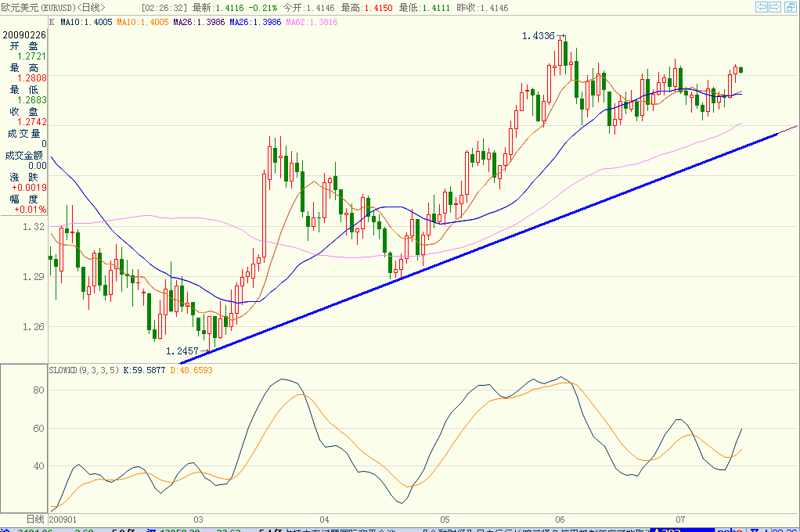The height and width of the screenshot is (532, 800).
Task: Go to next chart with right arrow icon
Action: (774, 6)
